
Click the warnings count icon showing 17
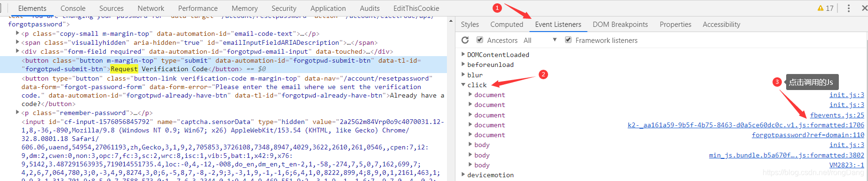click(825, 8)
